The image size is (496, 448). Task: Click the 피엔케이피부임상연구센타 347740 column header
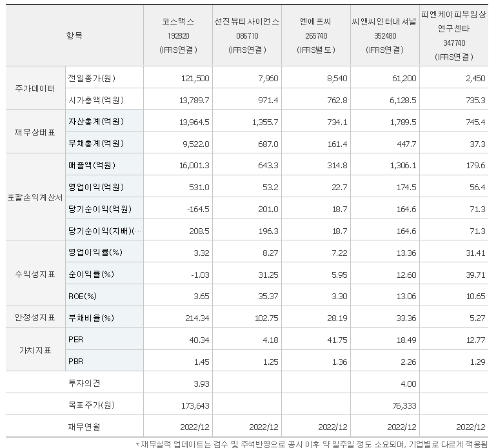tap(454, 35)
